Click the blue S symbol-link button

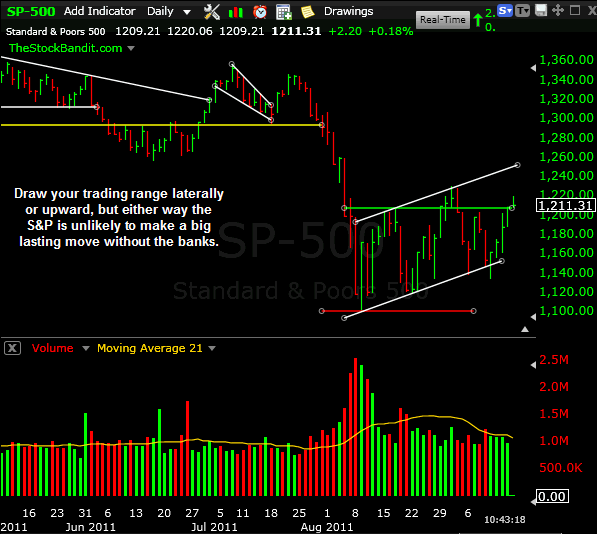tap(505, 11)
